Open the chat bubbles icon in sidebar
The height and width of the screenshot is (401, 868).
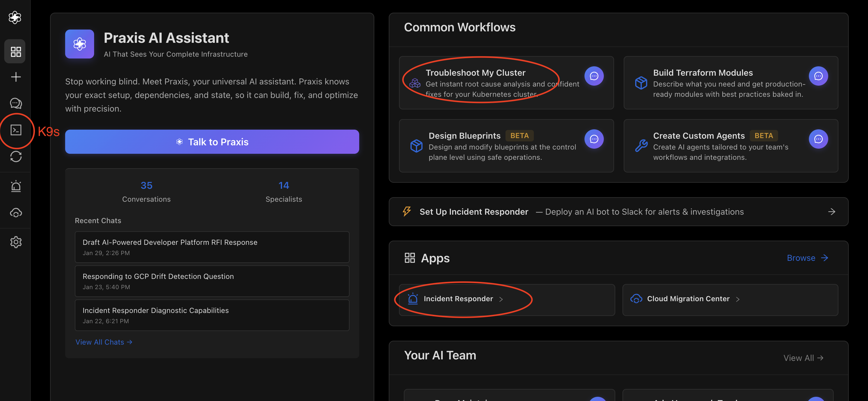tap(15, 103)
